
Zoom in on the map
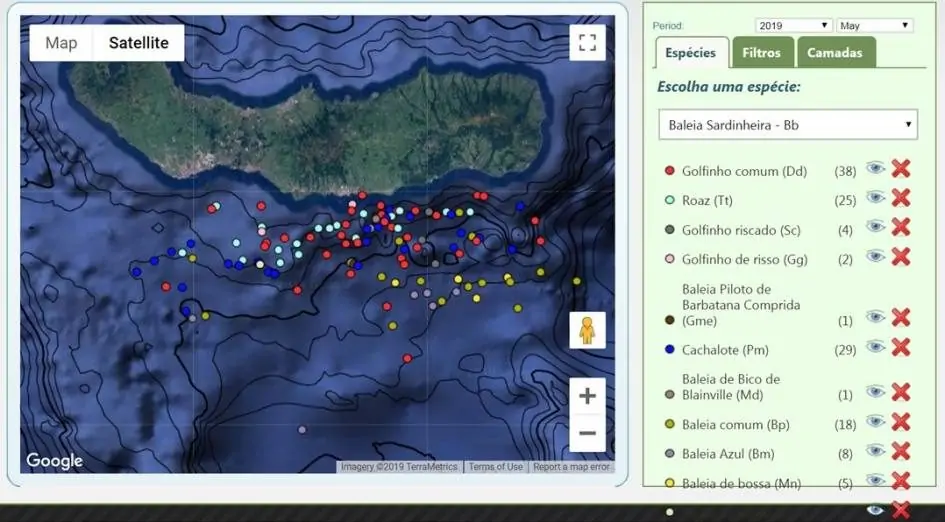[587, 396]
